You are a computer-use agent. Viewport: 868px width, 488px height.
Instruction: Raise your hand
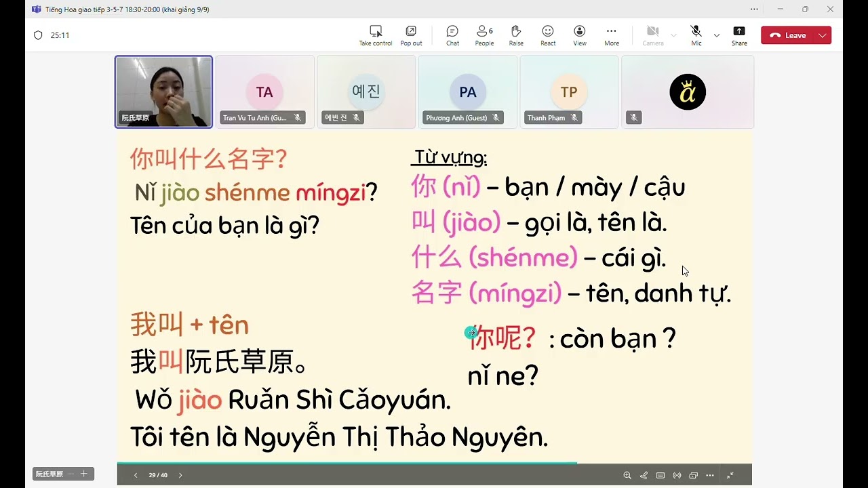coord(516,35)
